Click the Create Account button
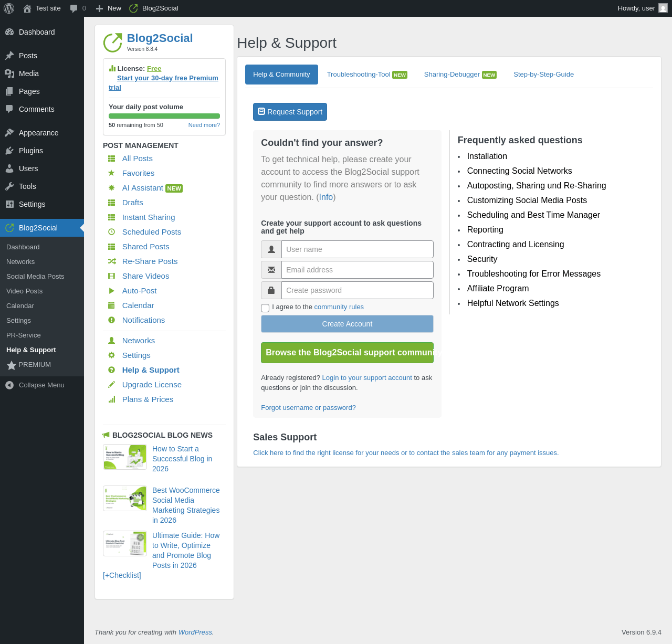Viewport: 672px width, 644px height. pyautogui.click(x=347, y=324)
